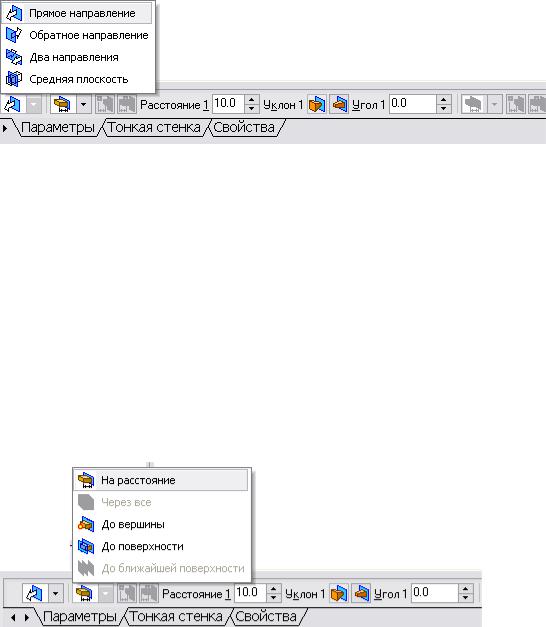The height and width of the screenshot is (627, 546).
Task: Open direction dropdown arrow on lower bar
Action: click(56, 594)
